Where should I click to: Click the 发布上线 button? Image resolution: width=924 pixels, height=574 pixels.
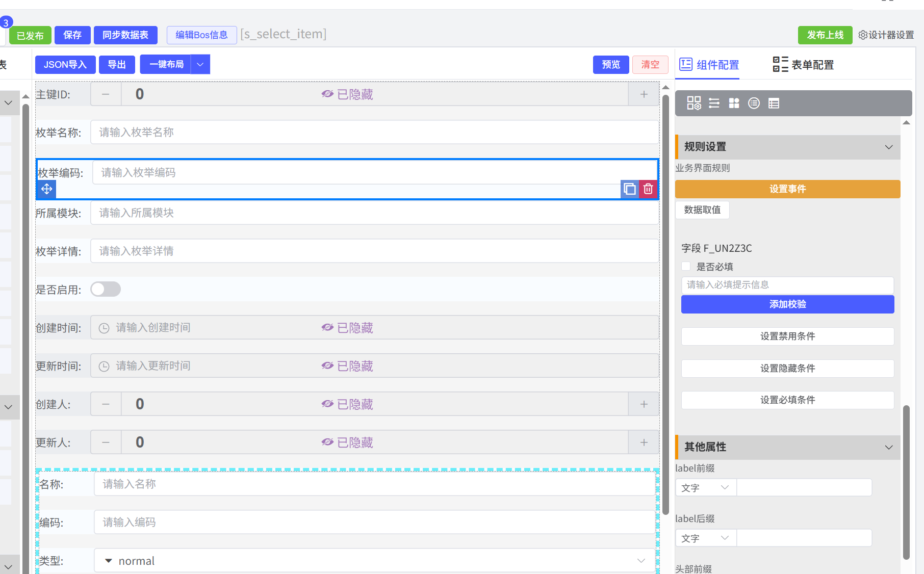coord(825,35)
